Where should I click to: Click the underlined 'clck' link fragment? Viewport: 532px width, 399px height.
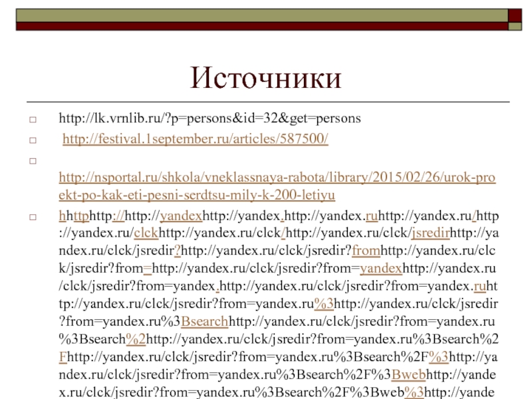click(146, 233)
